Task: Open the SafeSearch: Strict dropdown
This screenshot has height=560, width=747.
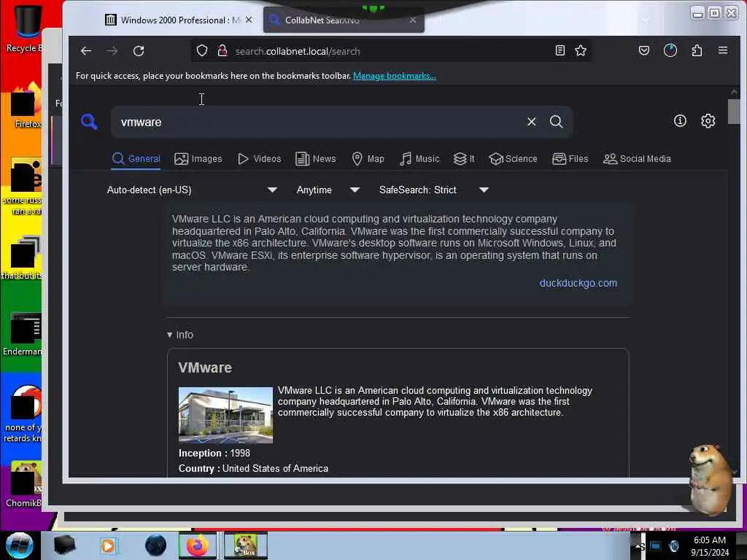Action: coord(433,190)
